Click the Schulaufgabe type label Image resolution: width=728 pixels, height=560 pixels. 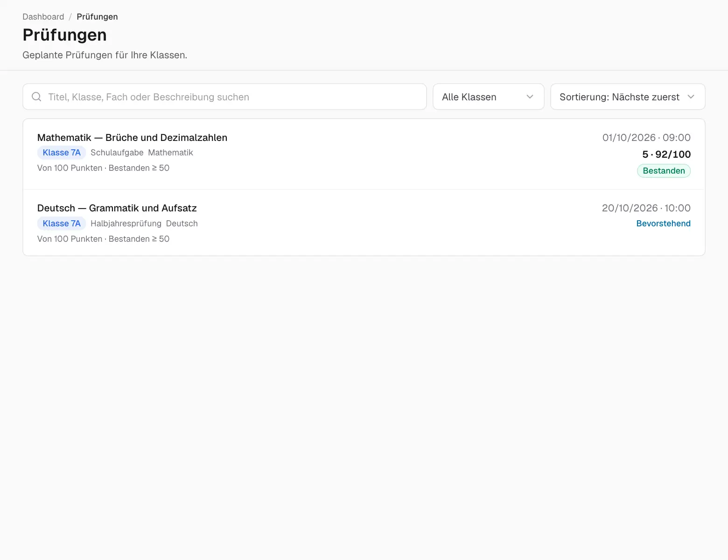117,153
